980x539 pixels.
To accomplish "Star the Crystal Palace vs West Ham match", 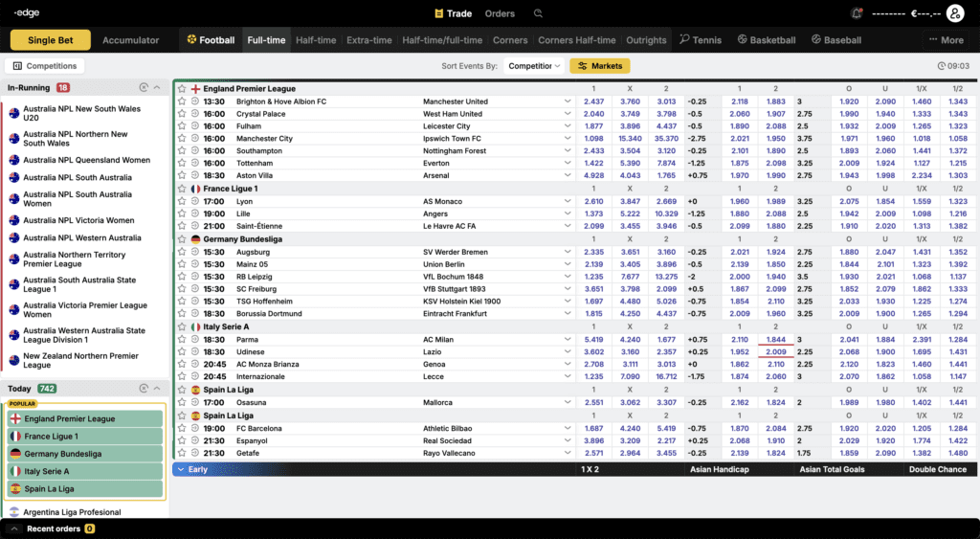I will 182,114.
